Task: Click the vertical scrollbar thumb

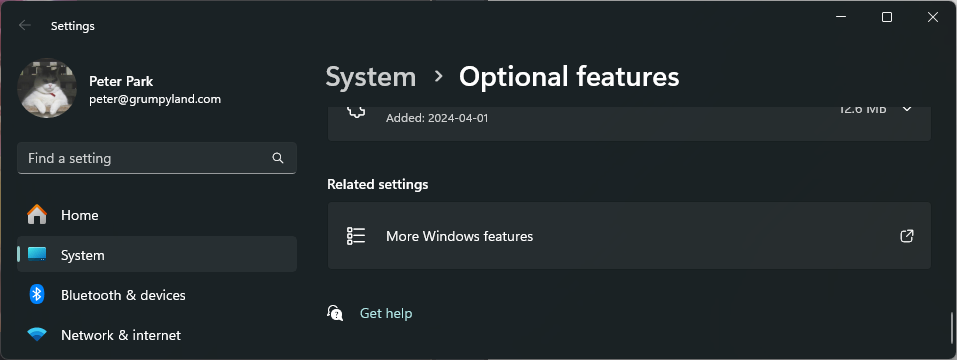Action: click(x=952, y=328)
